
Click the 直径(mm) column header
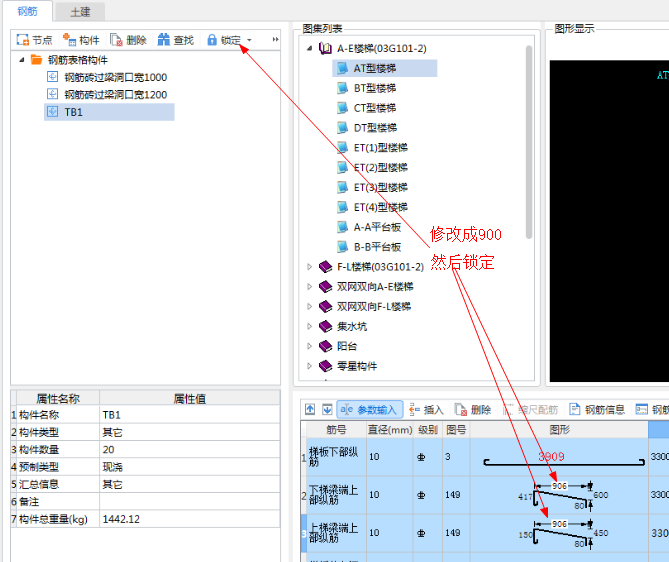click(x=390, y=430)
